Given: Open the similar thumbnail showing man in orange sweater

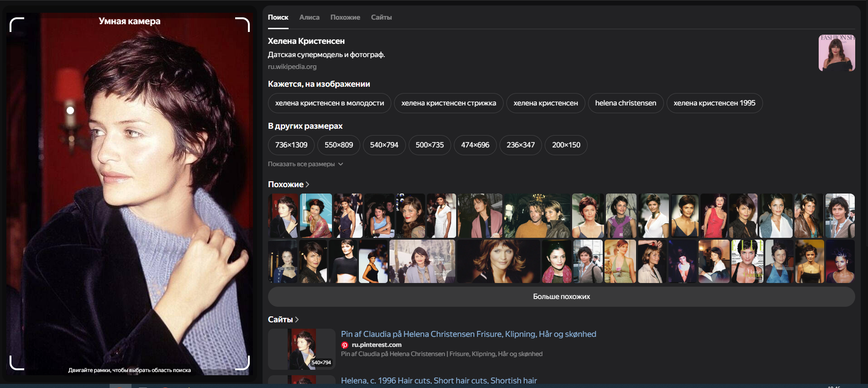Looking at the screenshot, I should coord(537,215).
